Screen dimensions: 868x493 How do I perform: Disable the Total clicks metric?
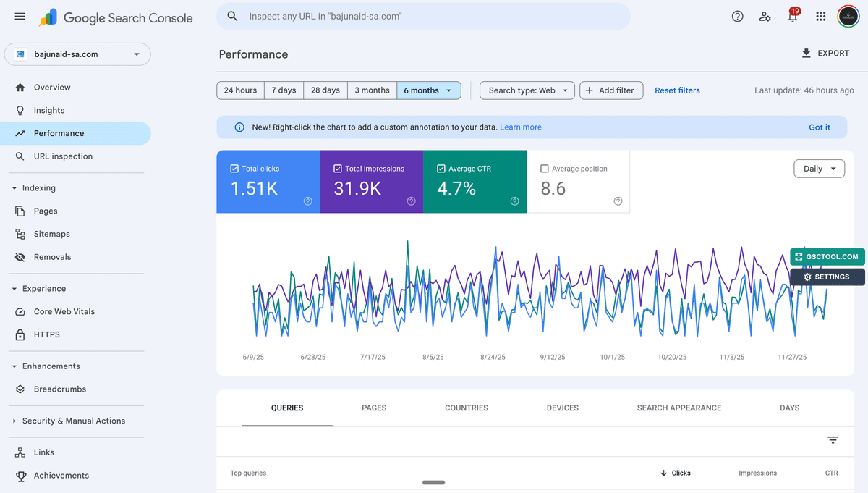point(232,168)
